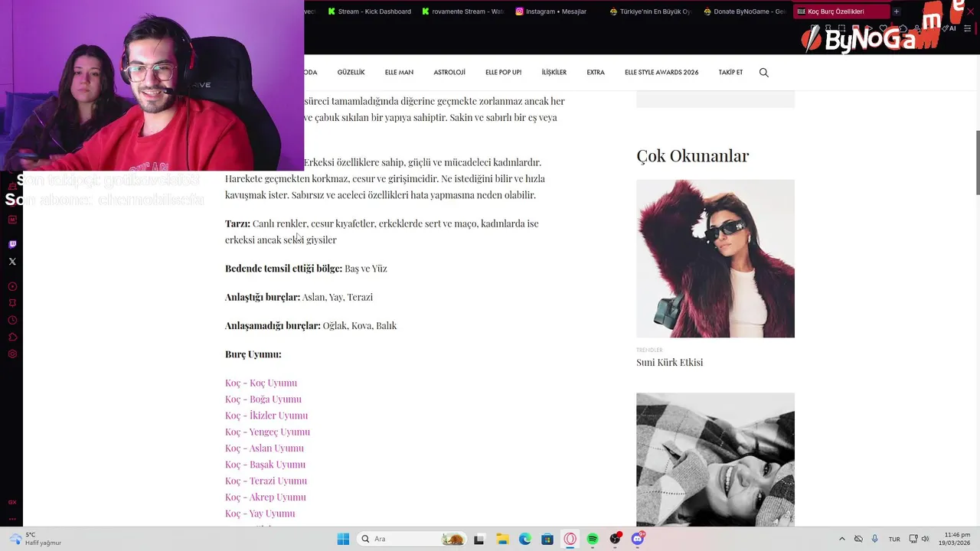This screenshot has height=551, width=980.
Task: Open the Koç - Terazi Uyumu link
Action: point(266,481)
